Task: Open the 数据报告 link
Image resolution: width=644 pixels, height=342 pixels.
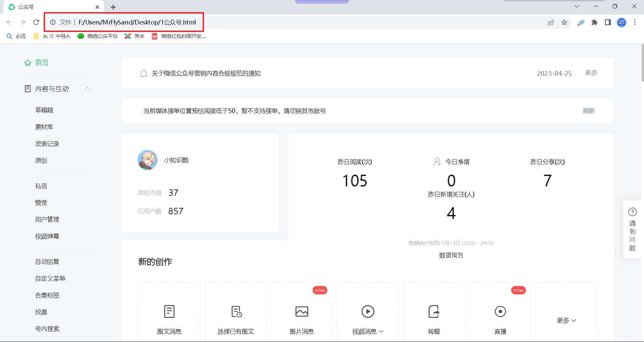Action: [451, 255]
